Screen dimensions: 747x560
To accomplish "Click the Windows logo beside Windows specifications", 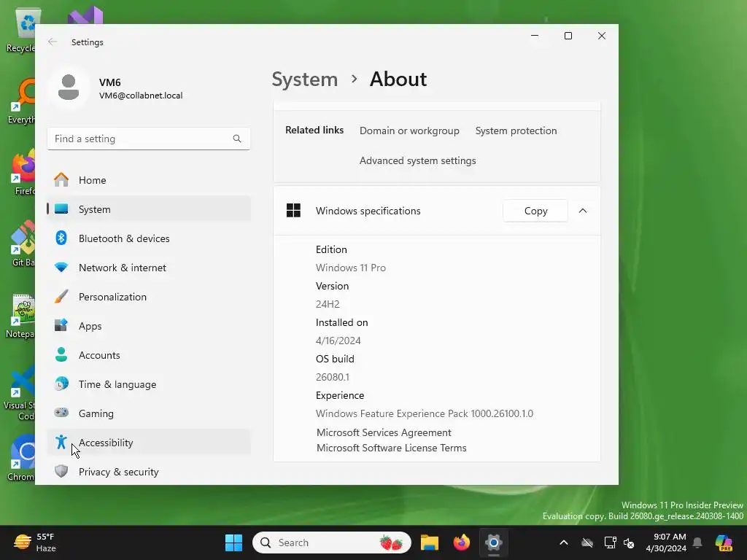I will pos(293,210).
